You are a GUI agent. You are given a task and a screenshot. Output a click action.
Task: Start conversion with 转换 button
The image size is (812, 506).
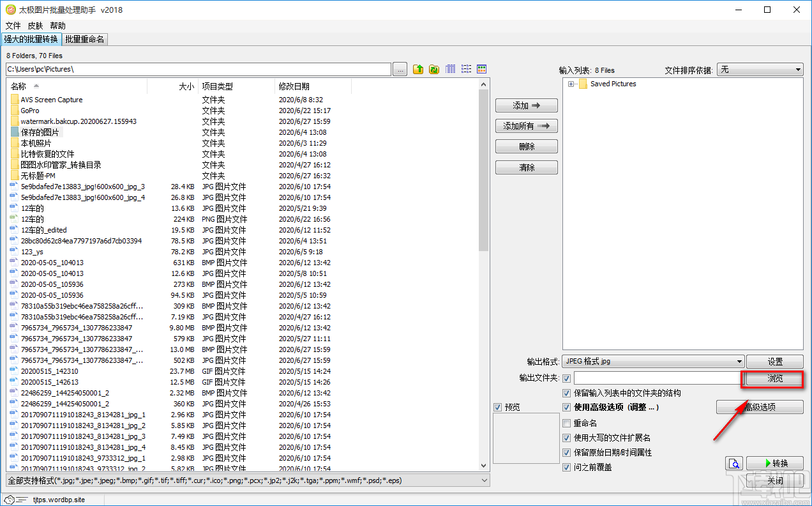[x=775, y=464]
